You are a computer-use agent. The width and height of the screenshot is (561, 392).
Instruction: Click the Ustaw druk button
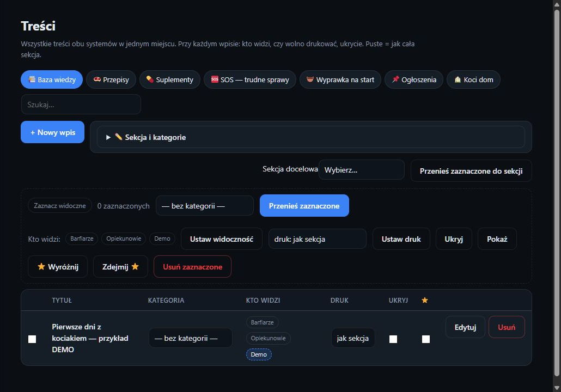click(x=401, y=239)
